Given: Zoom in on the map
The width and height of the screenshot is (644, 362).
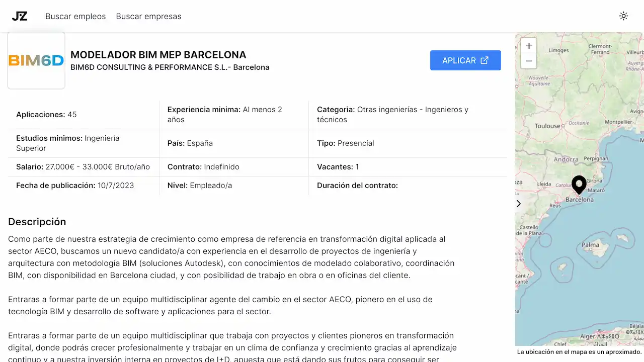Looking at the screenshot, I should coord(529,46).
